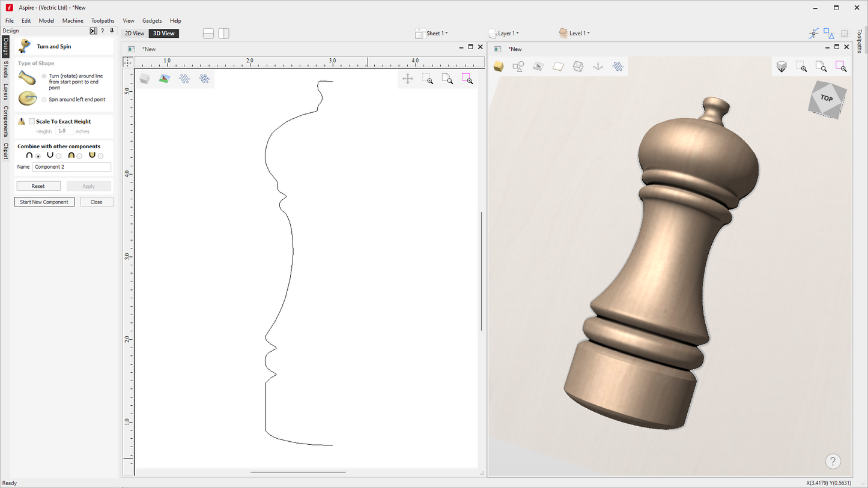This screenshot has height=488, width=868.
Task: Enable Scale To Exact Height checkbox
Action: pyautogui.click(x=32, y=121)
